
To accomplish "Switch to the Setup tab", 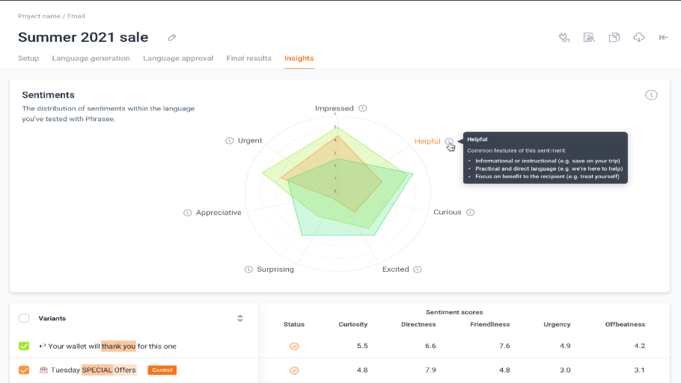I will pos(28,58).
